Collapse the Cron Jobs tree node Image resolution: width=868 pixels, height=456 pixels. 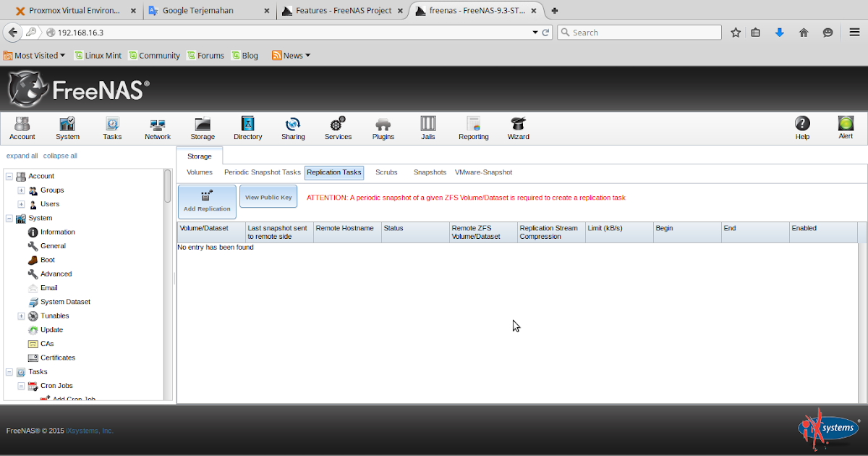21,386
